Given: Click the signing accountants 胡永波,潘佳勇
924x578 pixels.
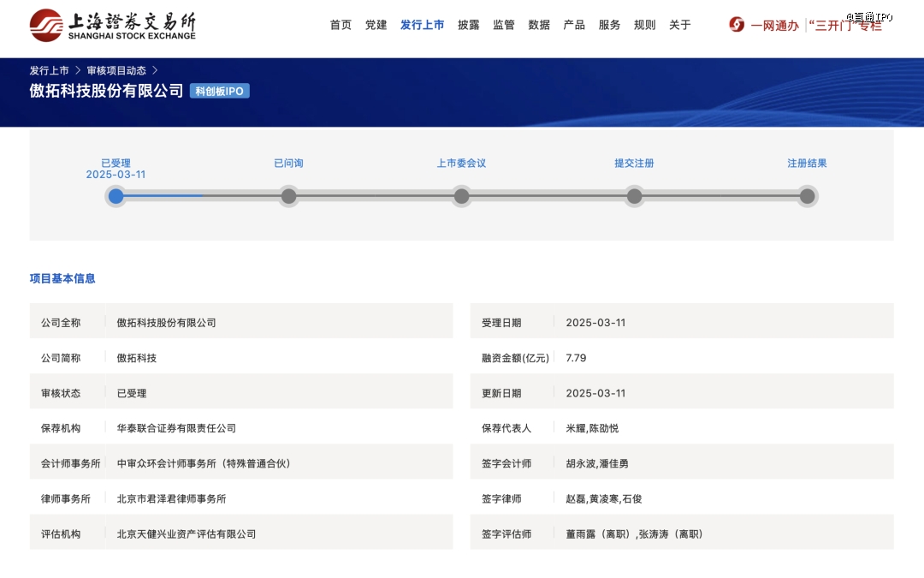Looking at the screenshot, I should [597, 463].
